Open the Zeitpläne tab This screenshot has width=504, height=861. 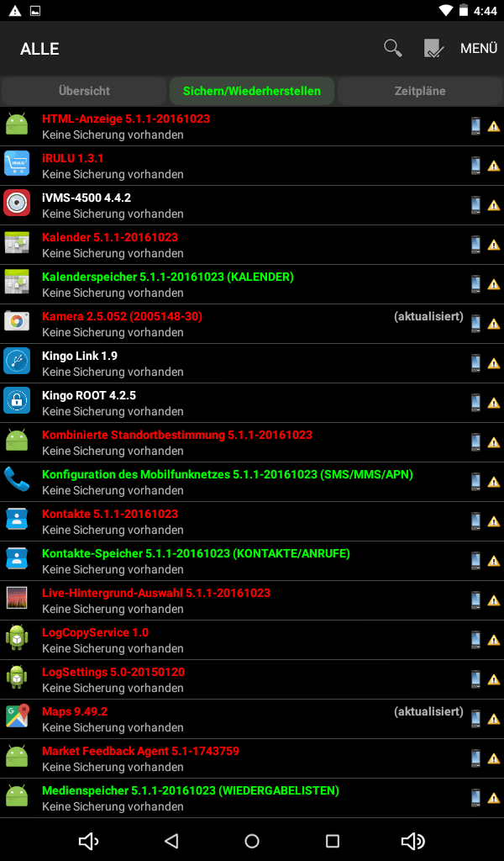coord(420,91)
